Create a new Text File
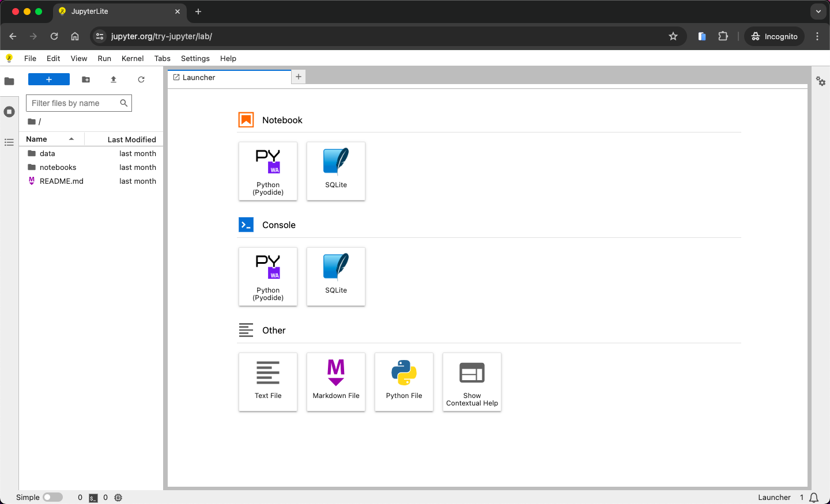Viewport: 830px width, 504px height. click(x=268, y=382)
